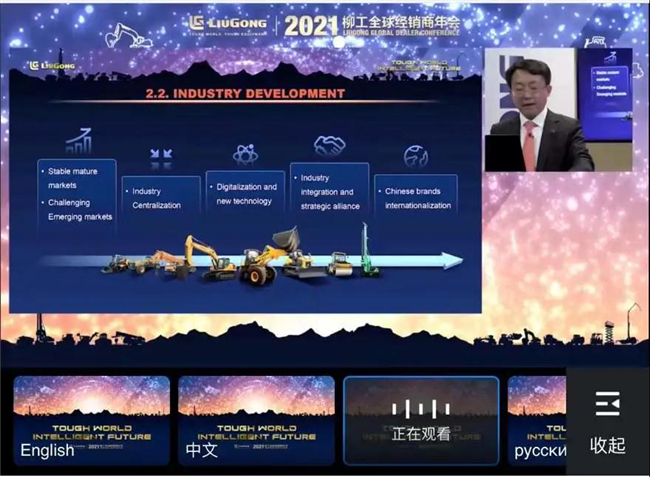The image size is (650, 477).
Task: Click the audio bars playing indicator
Action: pos(421,409)
